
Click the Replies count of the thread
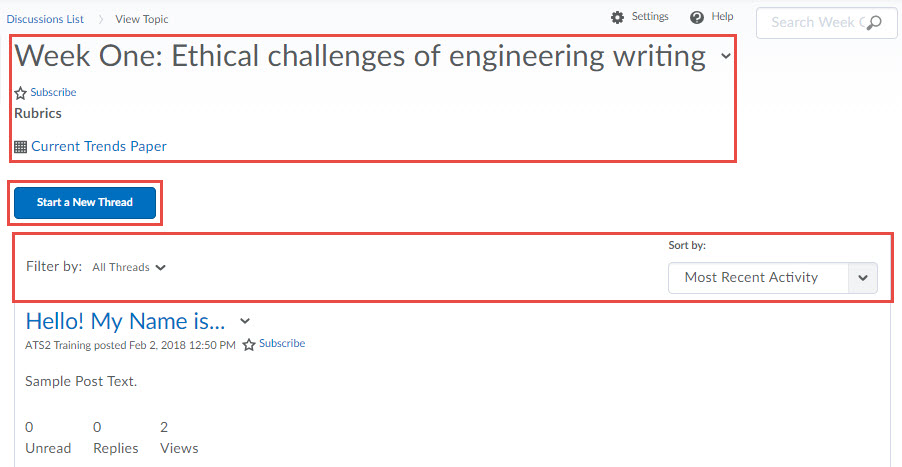coord(97,427)
